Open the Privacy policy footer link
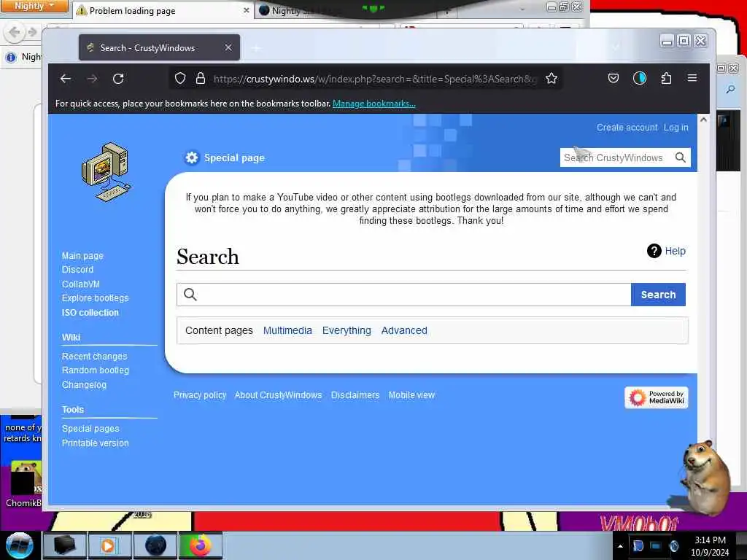Screen dimensions: 747x560 coord(200,395)
